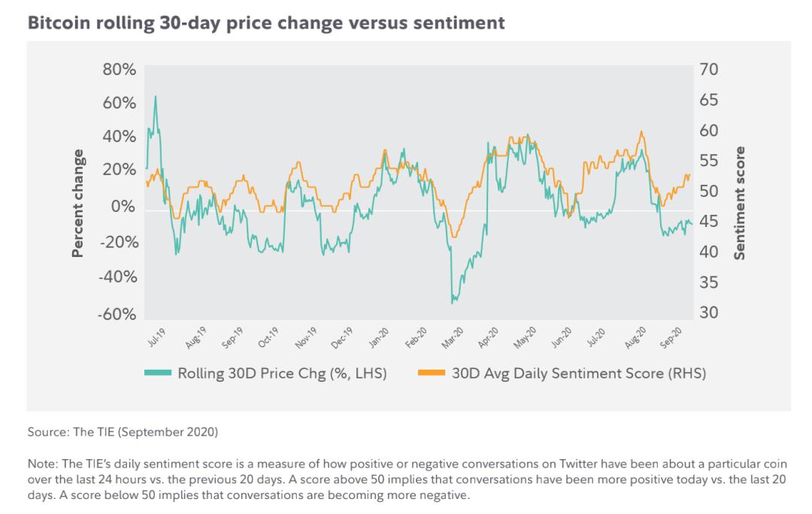The height and width of the screenshot is (514, 812).
Task: Click the chart title Bitcoin rolling 30-day price change
Action: pos(265,23)
